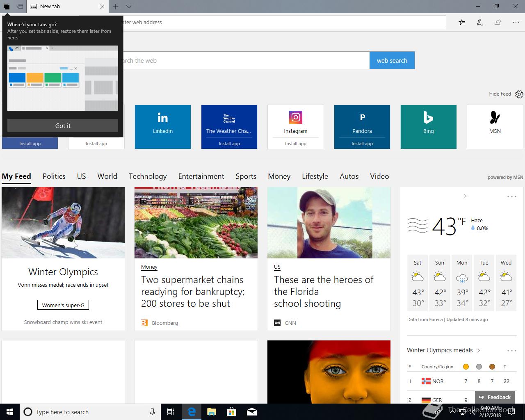Switch to the Technology tab
The height and width of the screenshot is (420, 525).
click(x=148, y=176)
